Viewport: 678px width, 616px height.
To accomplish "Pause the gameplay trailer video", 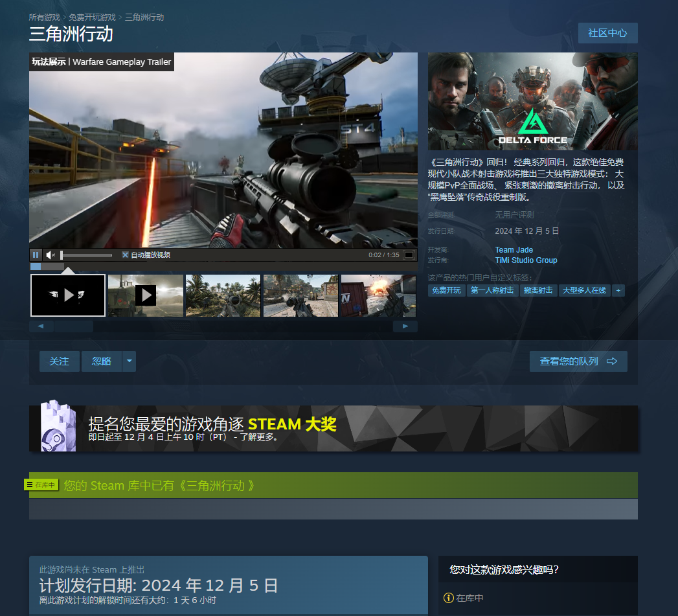I will coord(36,255).
